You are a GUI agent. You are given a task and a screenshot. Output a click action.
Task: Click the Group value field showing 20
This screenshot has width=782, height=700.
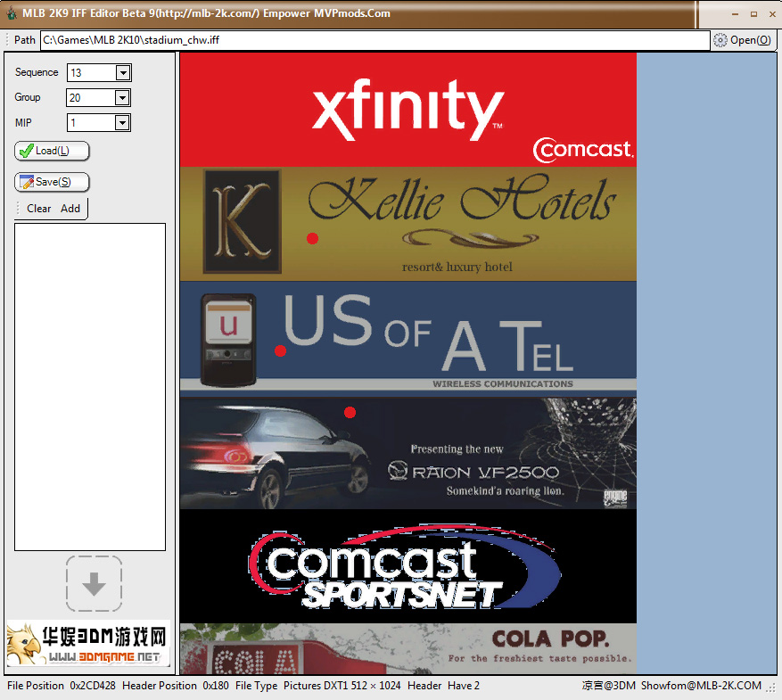(x=91, y=98)
